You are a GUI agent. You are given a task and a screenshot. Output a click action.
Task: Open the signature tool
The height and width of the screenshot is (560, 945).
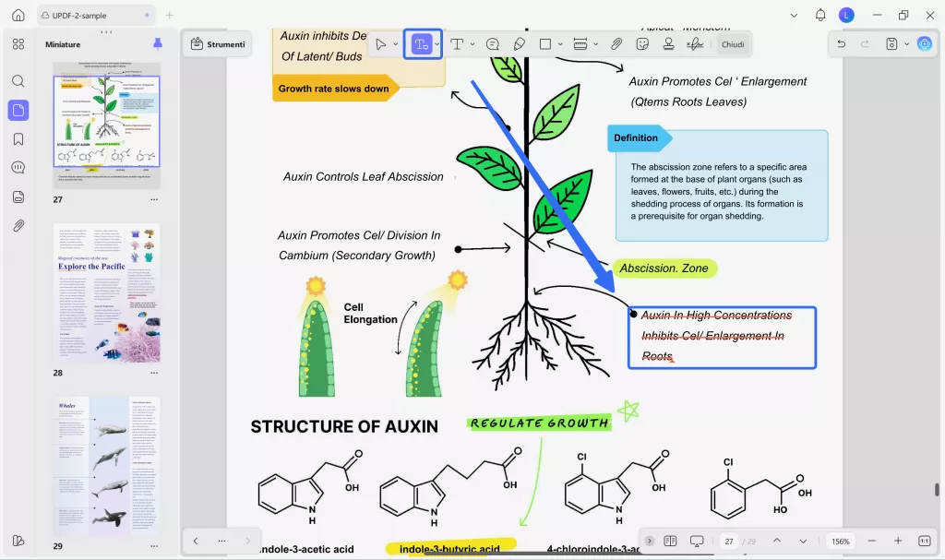click(695, 44)
